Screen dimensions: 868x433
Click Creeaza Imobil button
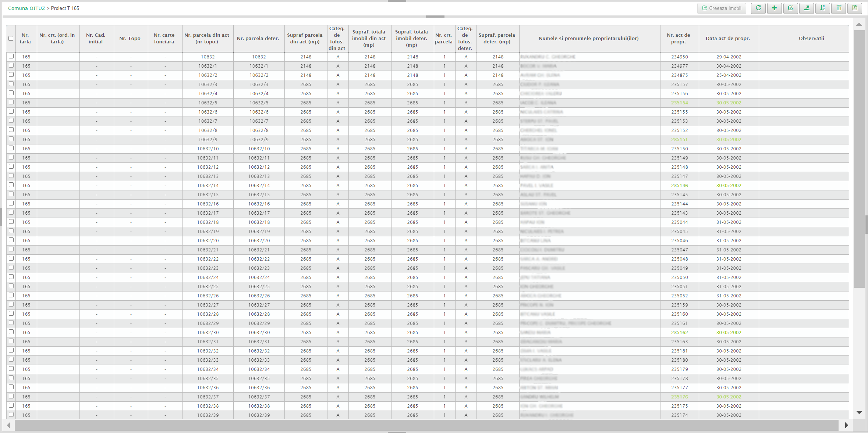click(722, 8)
